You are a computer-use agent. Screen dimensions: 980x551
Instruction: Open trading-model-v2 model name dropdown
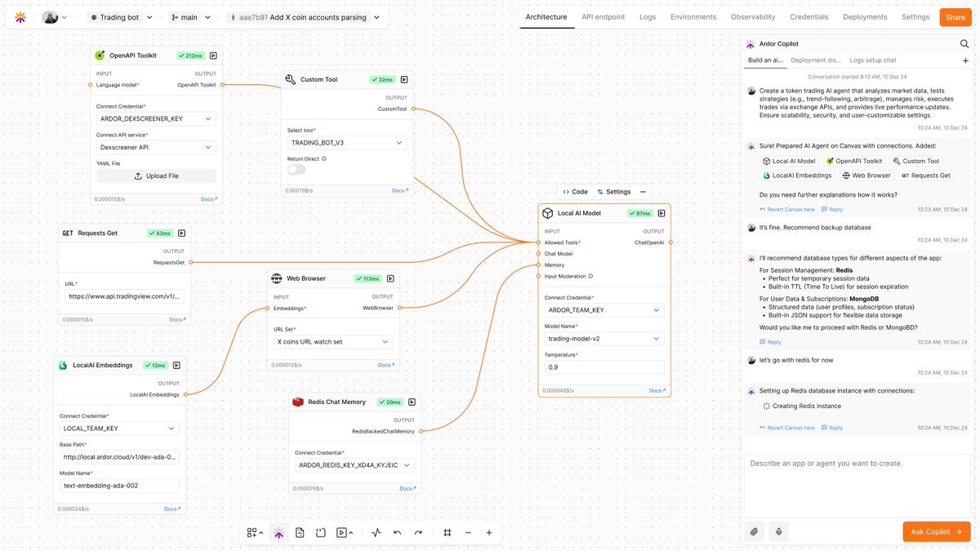tap(604, 339)
